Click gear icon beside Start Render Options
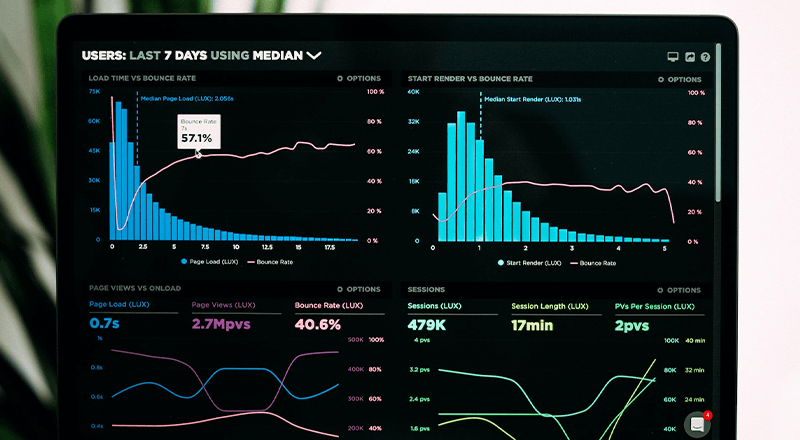Screen dimensions: 800x440 (x=661, y=80)
